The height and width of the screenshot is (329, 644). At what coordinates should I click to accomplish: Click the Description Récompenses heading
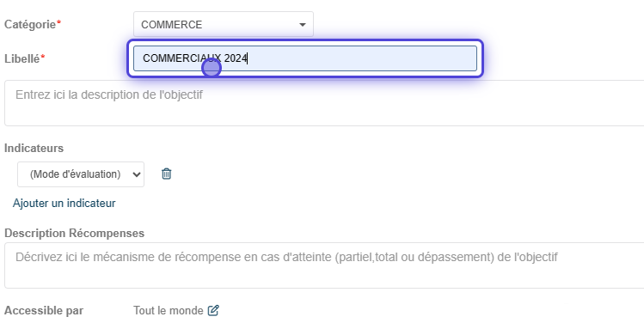point(74,233)
